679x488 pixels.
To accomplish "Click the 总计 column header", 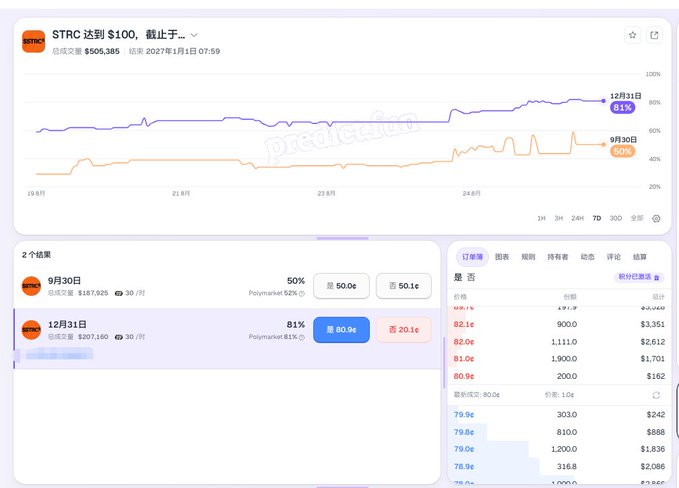I will point(658,297).
